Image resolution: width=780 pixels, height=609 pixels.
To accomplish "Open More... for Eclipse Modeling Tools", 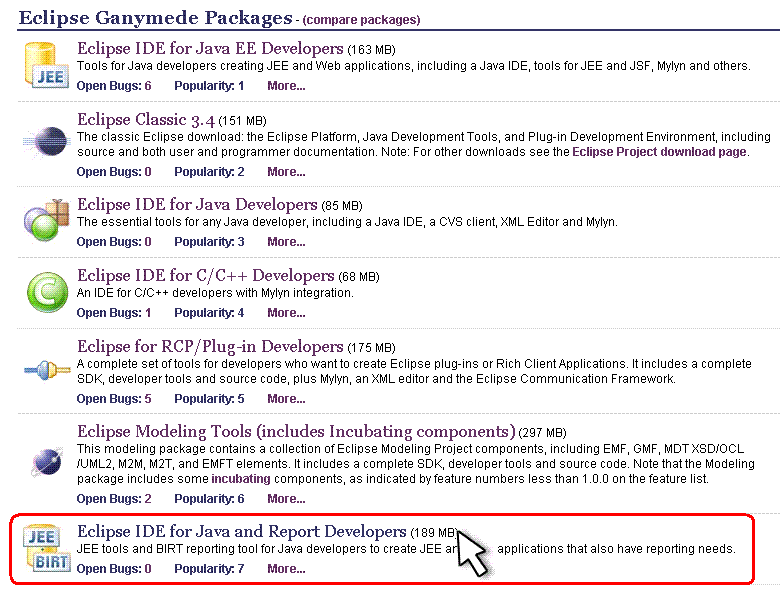I will tap(286, 499).
